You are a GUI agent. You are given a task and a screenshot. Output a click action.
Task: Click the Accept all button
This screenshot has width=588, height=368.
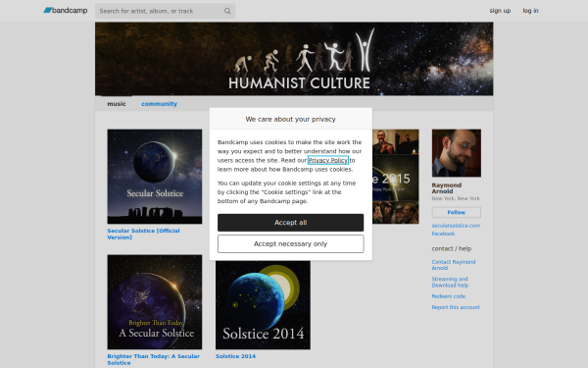[291, 223]
